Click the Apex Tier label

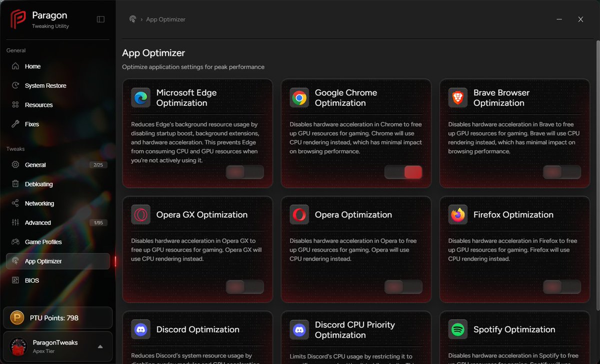pos(43,352)
